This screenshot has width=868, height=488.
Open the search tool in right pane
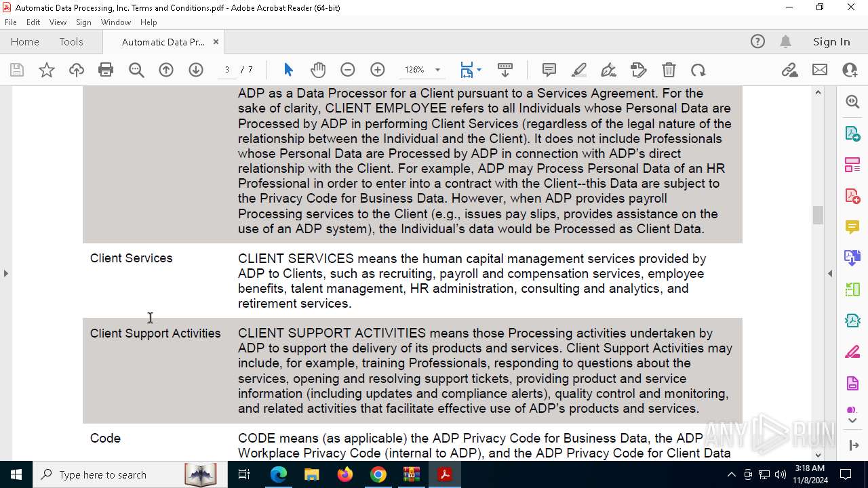pyautogui.click(x=852, y=102)
